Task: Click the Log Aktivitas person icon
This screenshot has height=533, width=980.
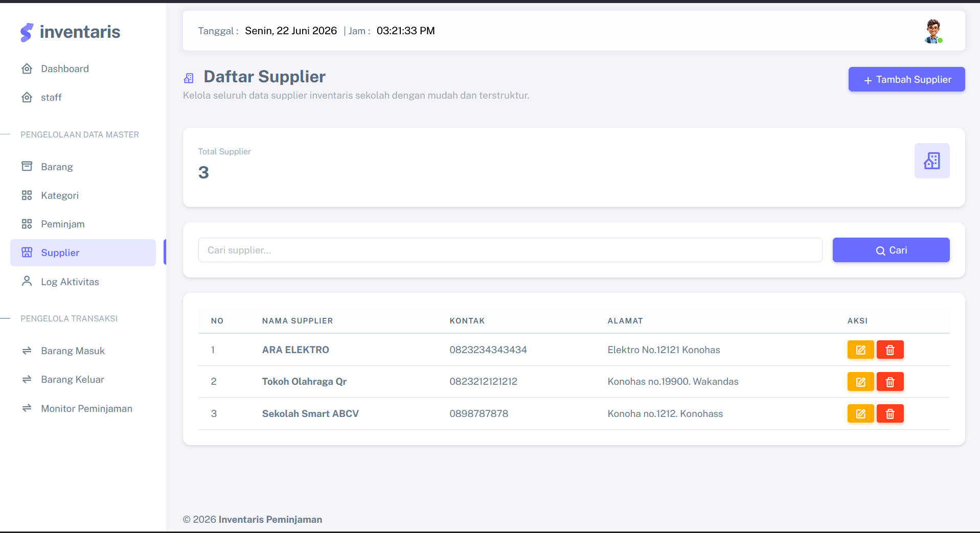Action: (27, 281)
